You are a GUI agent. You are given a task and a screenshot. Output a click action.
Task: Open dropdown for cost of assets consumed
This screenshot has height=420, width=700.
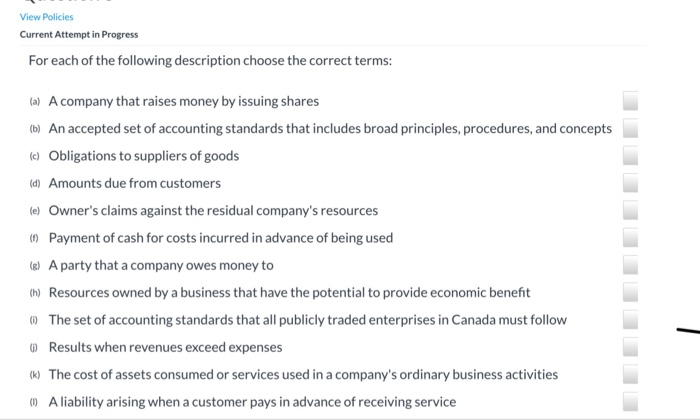click(x=630, y=374)
